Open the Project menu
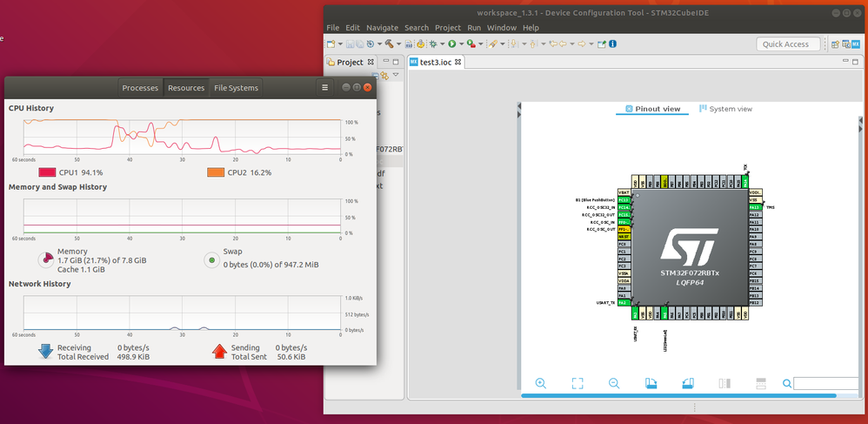The height and width of the screenshot is (424, 868). click(448, 28)
